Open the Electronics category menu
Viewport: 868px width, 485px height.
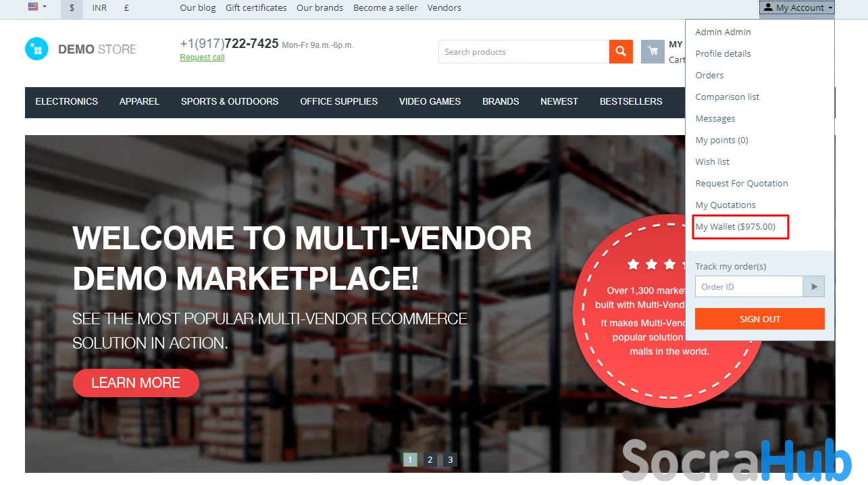67,102
